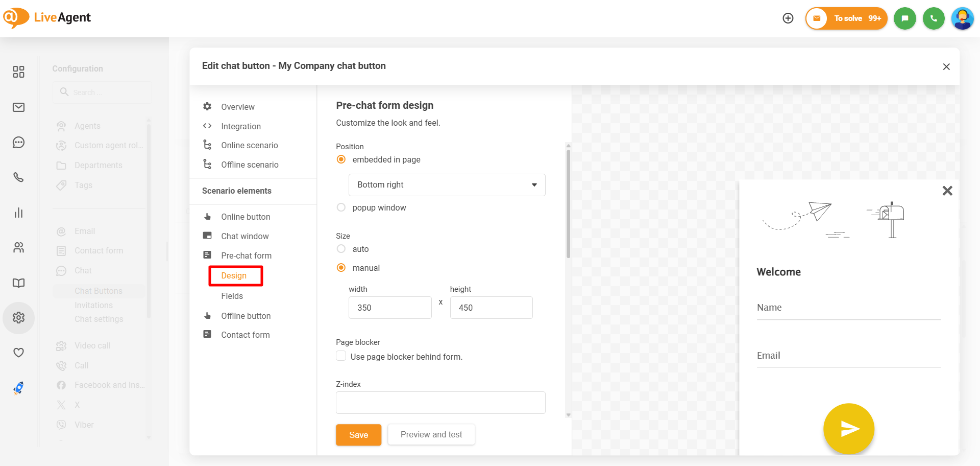
Task: Open Knowledge base book icon
Action: (19, 283)
